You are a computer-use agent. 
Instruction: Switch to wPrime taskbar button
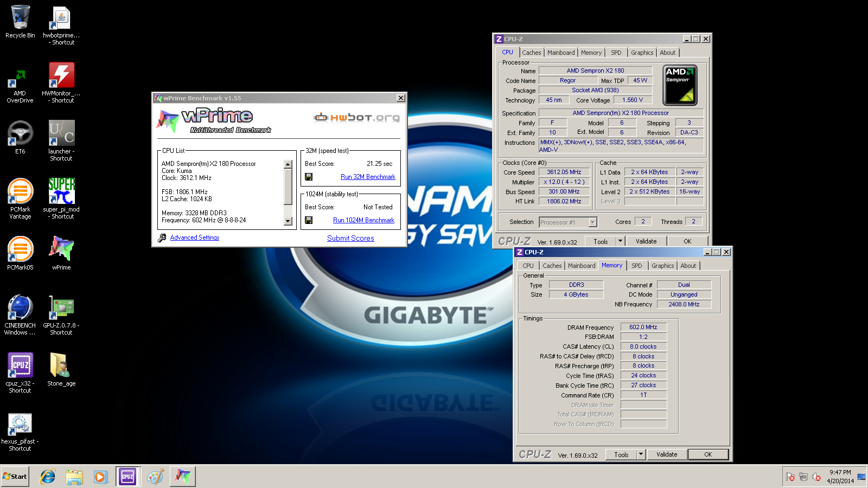[183, 477]
